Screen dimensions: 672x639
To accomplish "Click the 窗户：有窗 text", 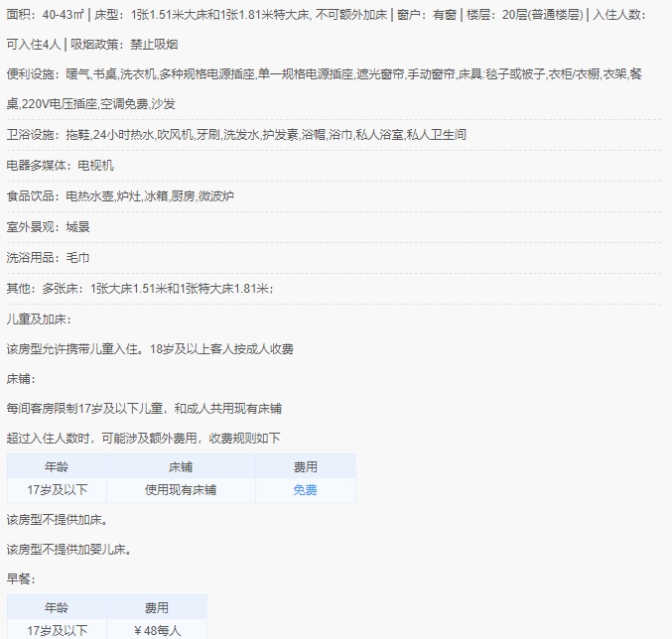I will [427, 15].
